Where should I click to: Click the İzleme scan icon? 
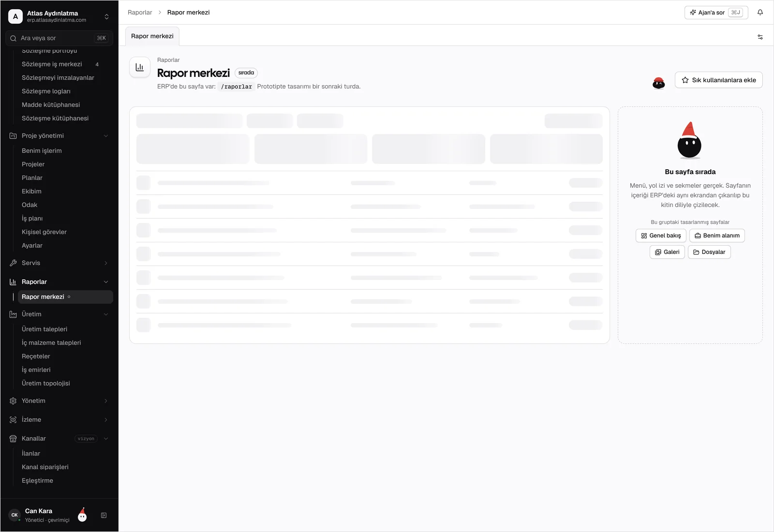click(x=13, y=420)
